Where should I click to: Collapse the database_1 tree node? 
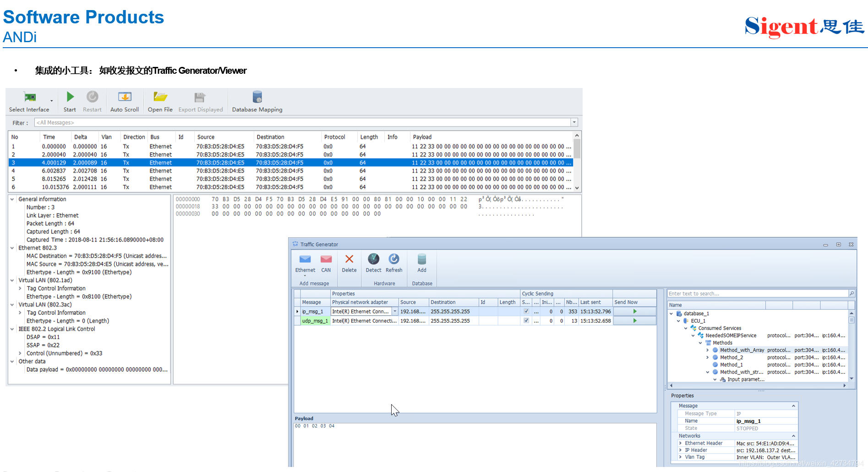click(671, 313)
